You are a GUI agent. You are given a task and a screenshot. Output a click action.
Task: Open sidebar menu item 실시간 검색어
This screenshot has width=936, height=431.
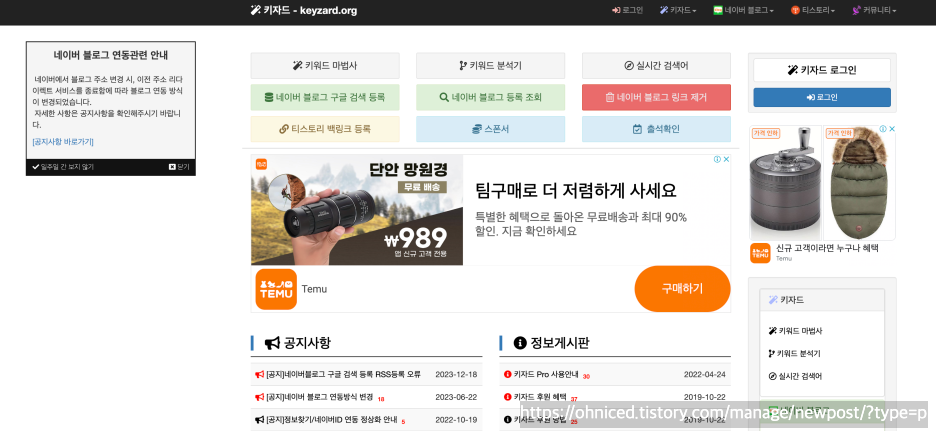point(795,376)
